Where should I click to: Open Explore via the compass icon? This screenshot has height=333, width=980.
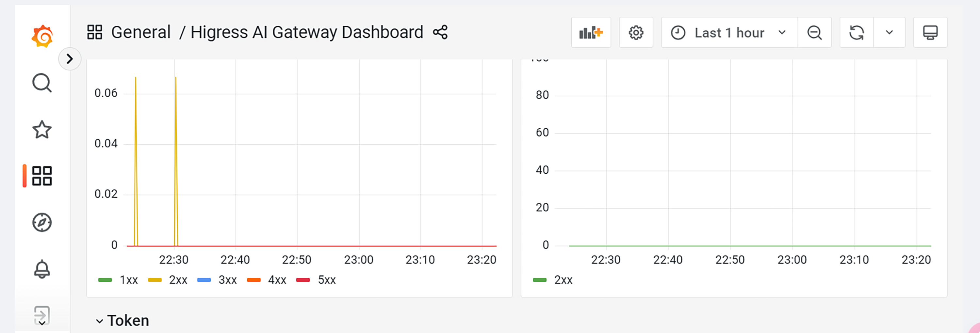pyautogui.click(x=42, y=222)
